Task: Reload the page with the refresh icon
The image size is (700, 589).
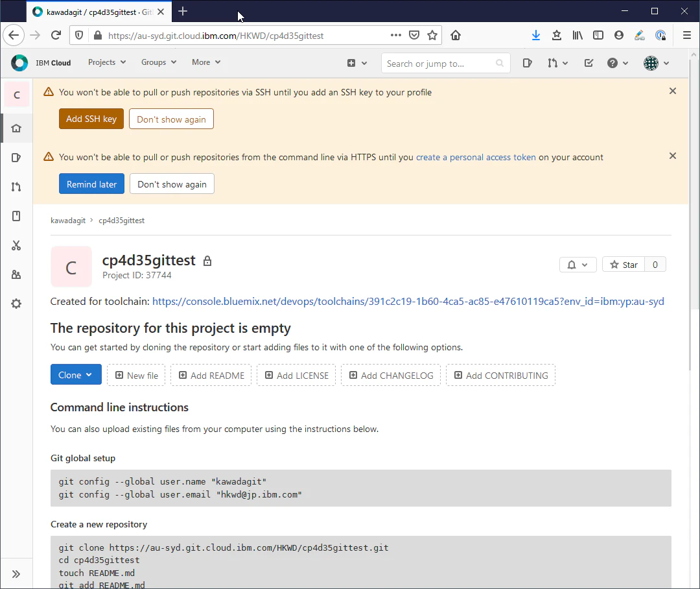Action: [56, 35]
